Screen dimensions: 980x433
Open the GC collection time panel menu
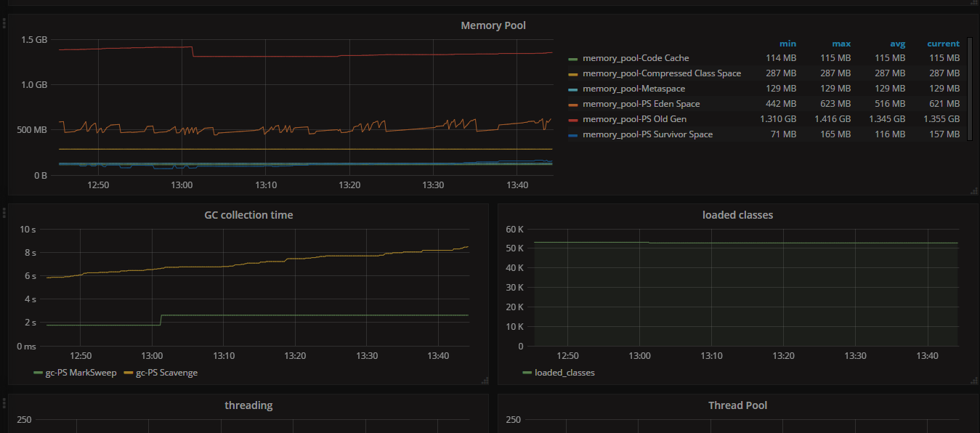248,215
